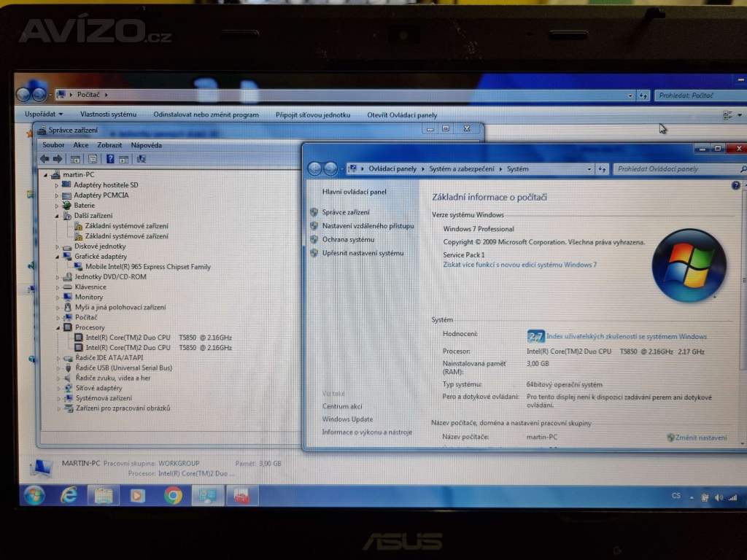747x560 pixels.
Task: Open the Centrum akcí link
Action: pyautogui.click(x=342, y=406)
